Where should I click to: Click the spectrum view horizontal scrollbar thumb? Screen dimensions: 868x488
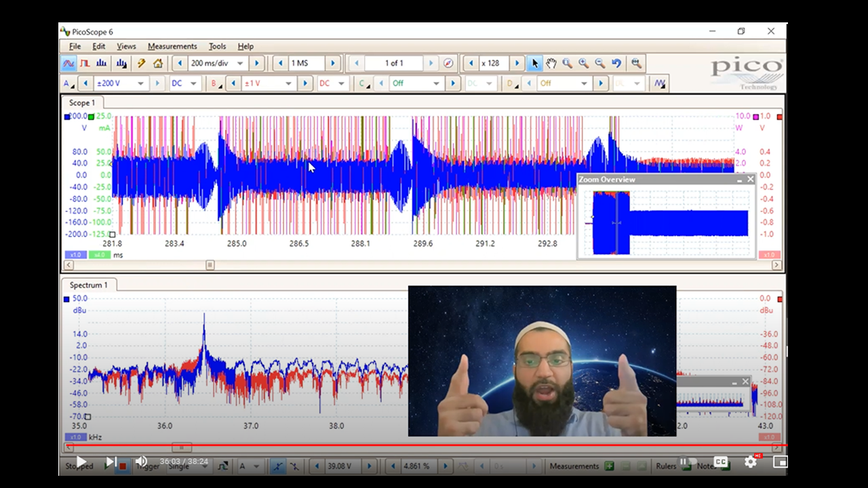pyautogui.click(x=181, y=447)
